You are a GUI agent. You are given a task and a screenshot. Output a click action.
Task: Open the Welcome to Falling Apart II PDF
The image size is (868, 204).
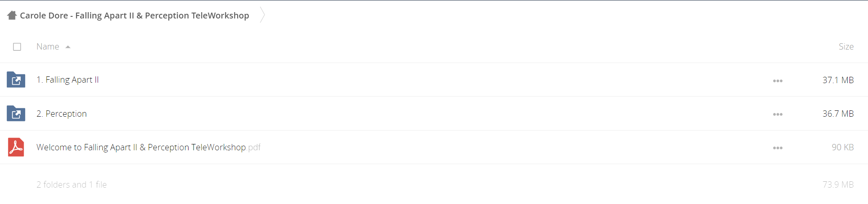tap(149, 147)
